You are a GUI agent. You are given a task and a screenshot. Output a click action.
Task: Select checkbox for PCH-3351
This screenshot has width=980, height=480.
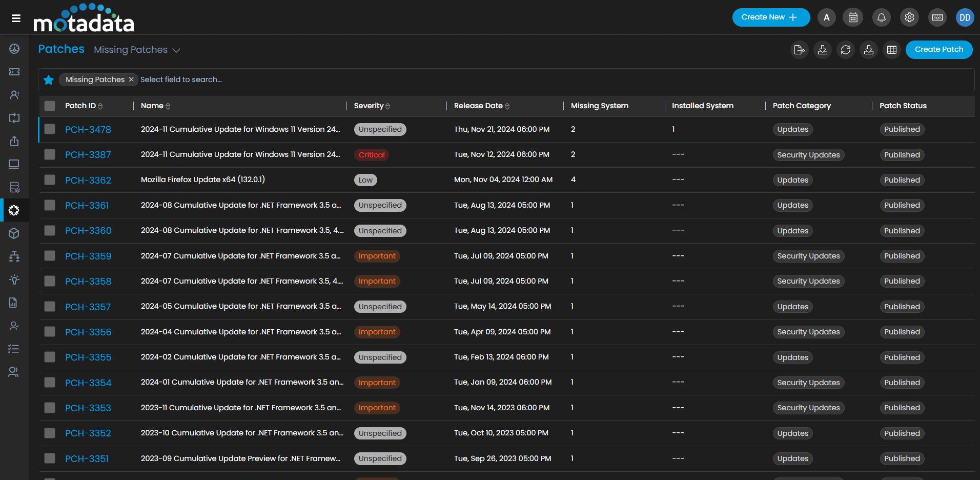(x=50, y=458)
